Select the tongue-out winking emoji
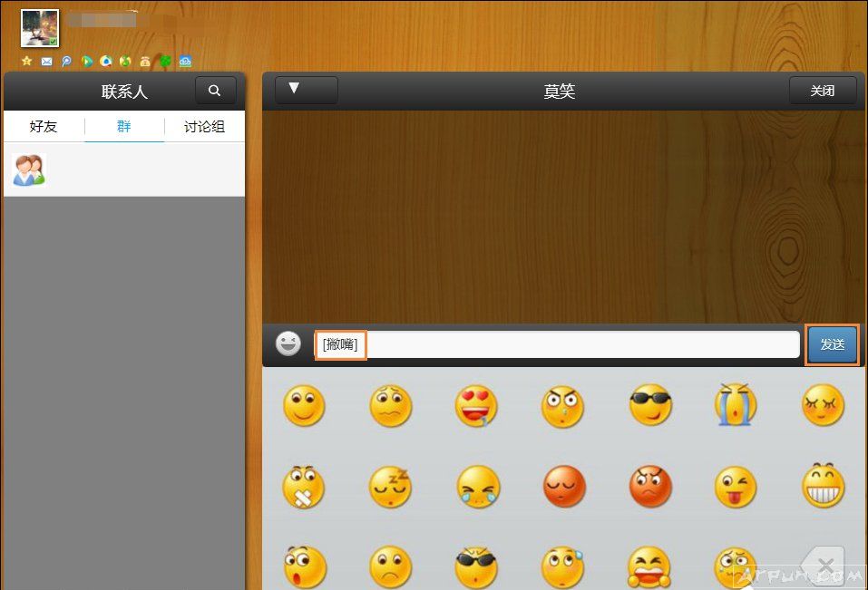This screenshot has width=868, height=590. [736, 488]
